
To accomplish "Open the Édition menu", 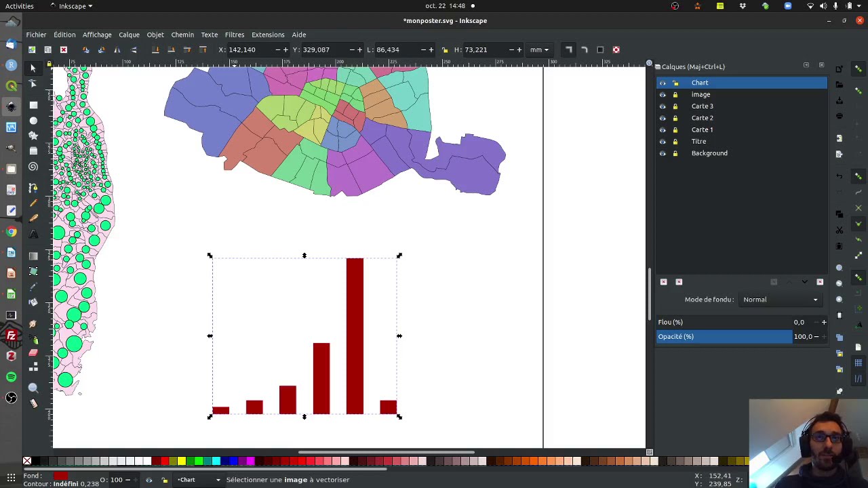I will point(64,35).
